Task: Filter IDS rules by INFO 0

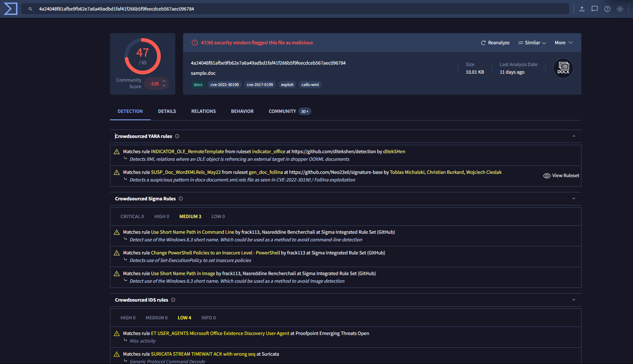Action: 208,318
